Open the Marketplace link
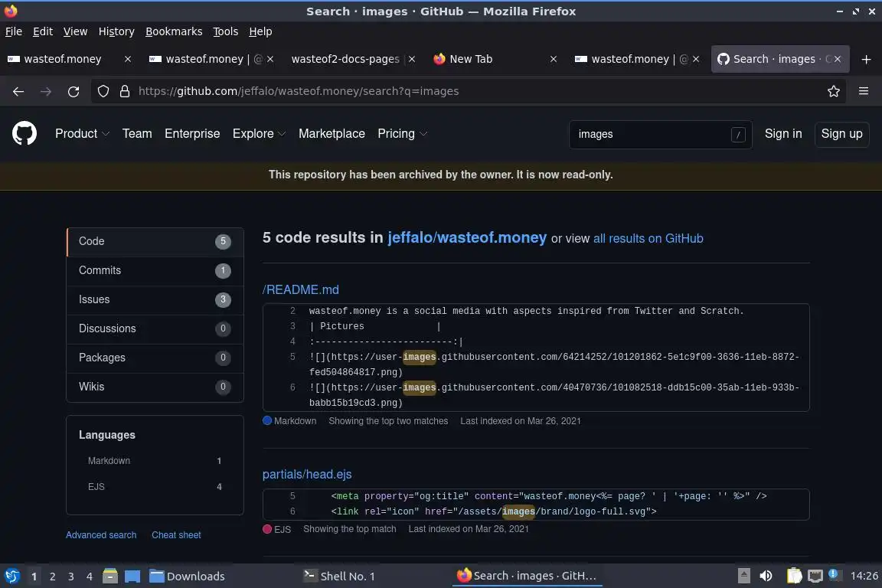This screenshot has width=882, height=588. click(332, 134)
